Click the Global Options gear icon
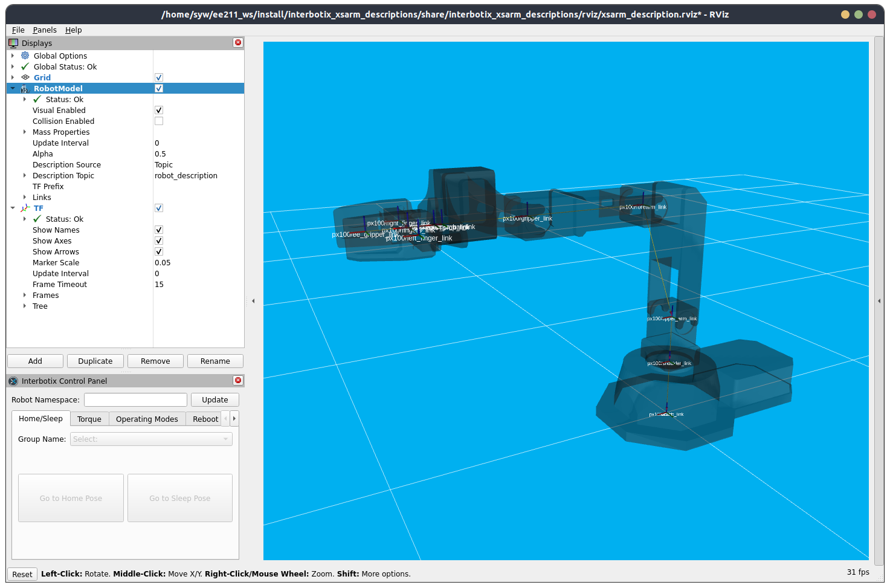 click(25, 56)
